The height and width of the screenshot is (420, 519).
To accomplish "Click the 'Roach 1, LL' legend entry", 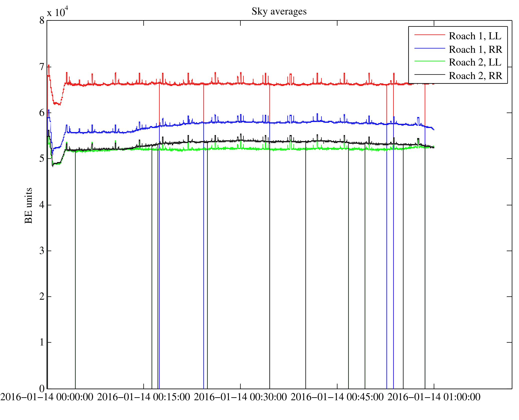I will [x=475, y=36].
